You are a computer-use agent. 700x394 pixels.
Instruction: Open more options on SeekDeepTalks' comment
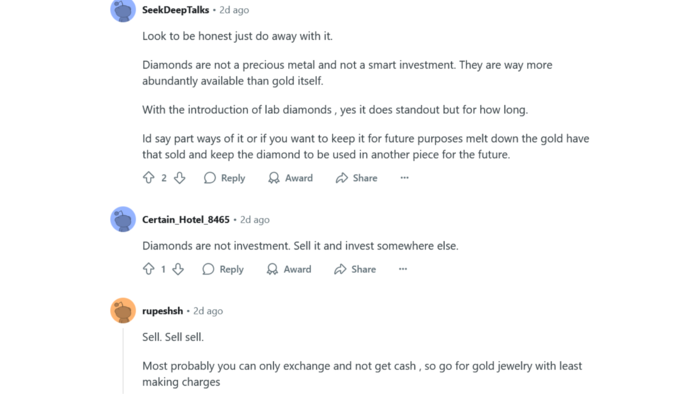[404, 178]
